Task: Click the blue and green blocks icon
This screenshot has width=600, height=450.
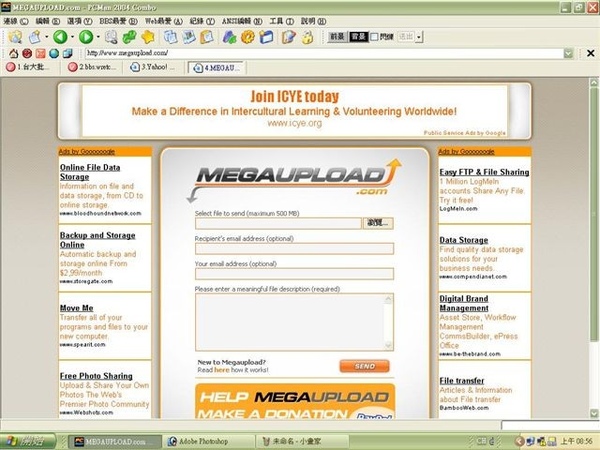Action: point(229,37)
